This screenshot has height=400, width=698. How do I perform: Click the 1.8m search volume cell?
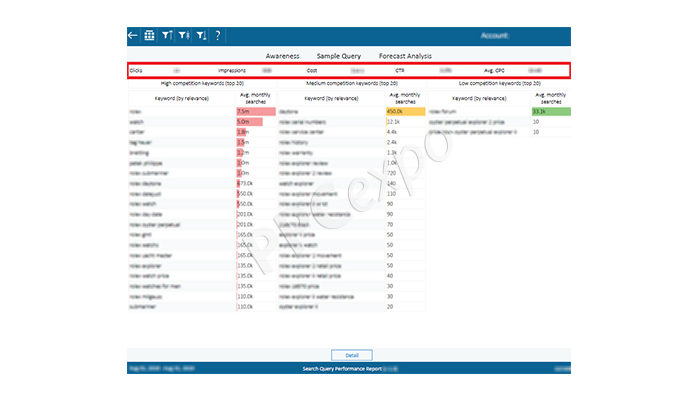256,132
